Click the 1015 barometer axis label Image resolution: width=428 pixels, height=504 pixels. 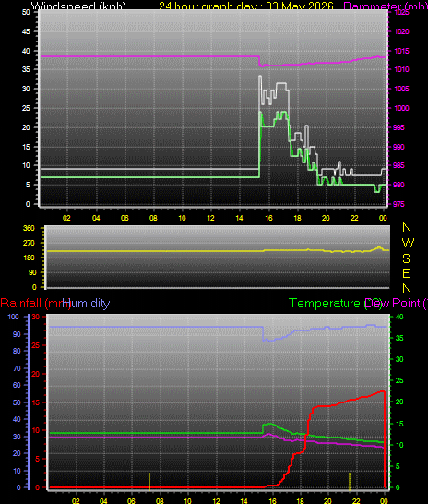click(401, 51)
